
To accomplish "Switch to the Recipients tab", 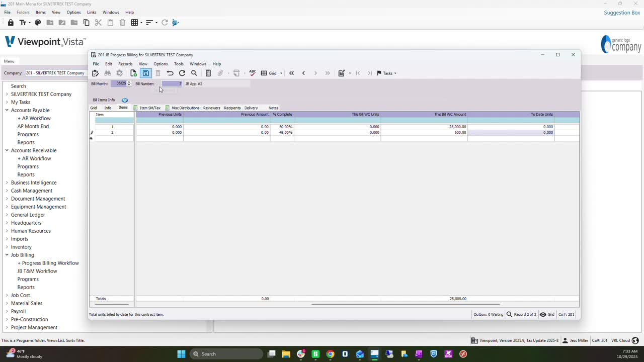I will [232, 108].
